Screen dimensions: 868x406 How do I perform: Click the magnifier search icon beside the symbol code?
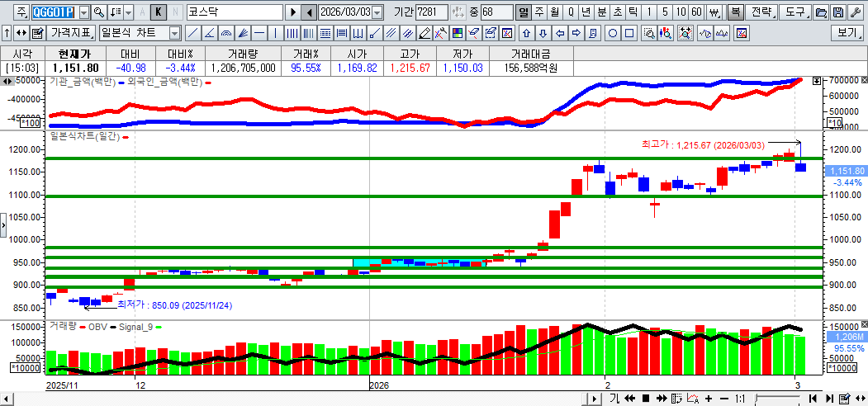pyautogui.click(x=99, y=12)
